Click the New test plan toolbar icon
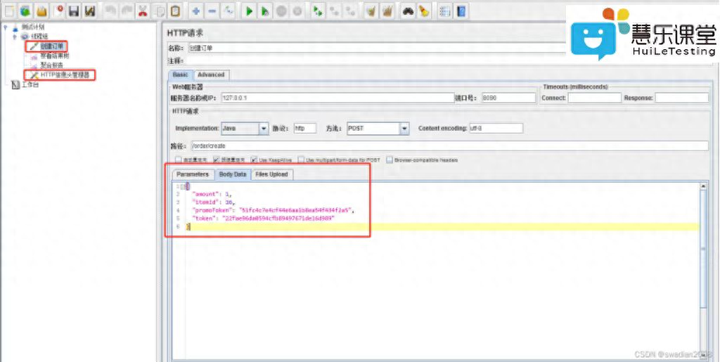This screenshot has width=720, height=362. pyautogui.click(x=9, y=11)
